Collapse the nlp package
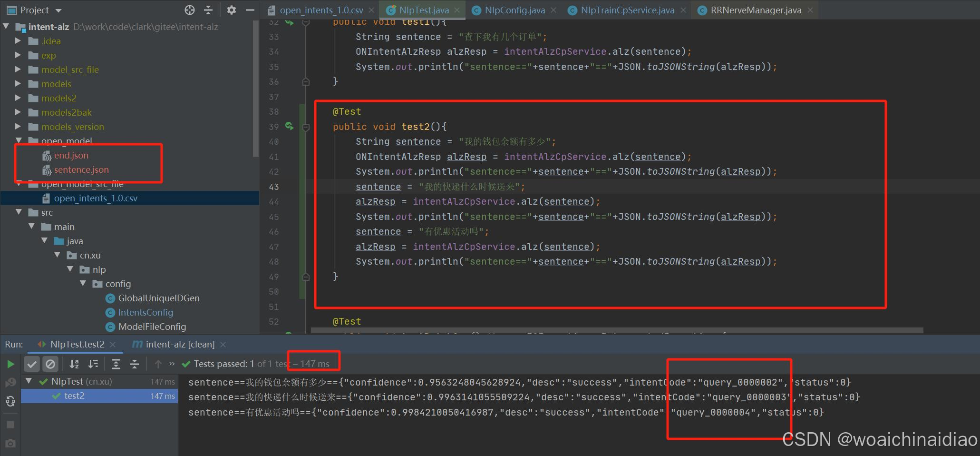This screenshot has width=980, height=456. (70, 269)
